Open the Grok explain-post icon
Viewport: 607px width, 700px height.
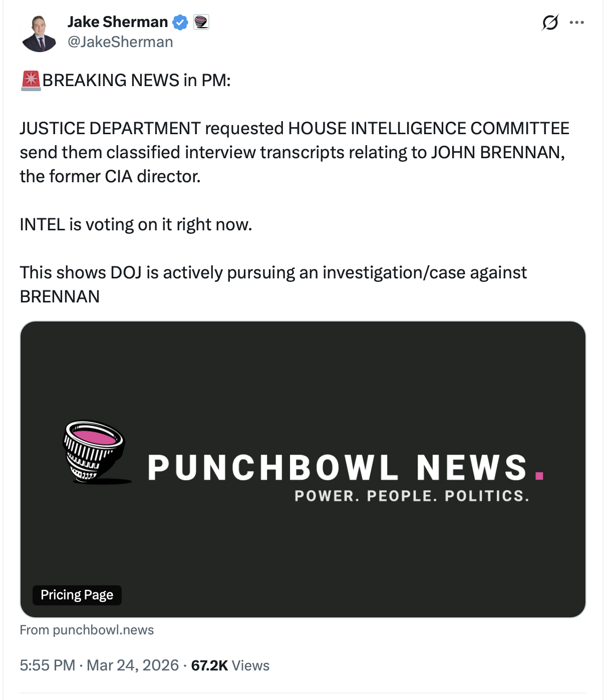(550, 23)
